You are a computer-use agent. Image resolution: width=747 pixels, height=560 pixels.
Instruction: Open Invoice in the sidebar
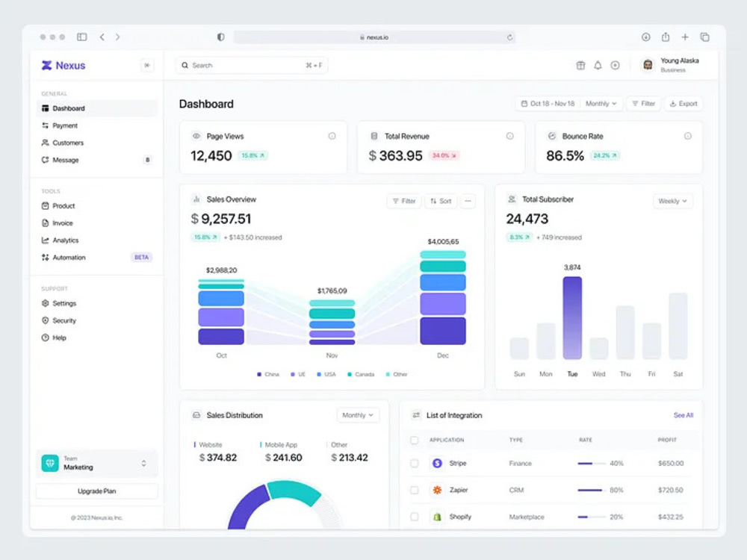point(96,223)
